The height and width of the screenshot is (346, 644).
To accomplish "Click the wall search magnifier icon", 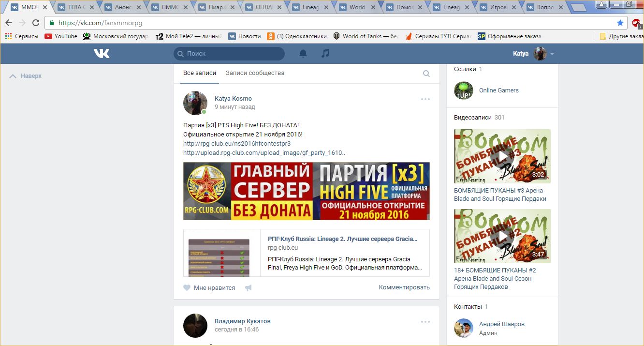I will (426, 74).
